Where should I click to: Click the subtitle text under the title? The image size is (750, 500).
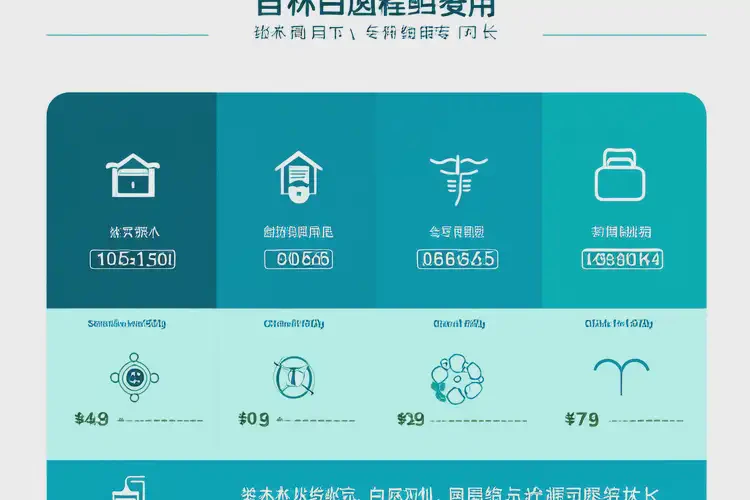pyautogui.click(x=375, y=34)
